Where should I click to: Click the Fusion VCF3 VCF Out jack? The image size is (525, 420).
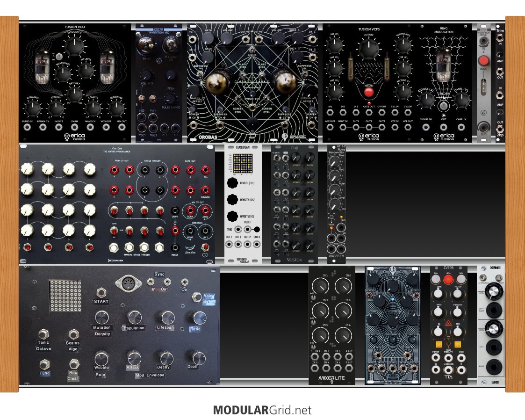408,127
